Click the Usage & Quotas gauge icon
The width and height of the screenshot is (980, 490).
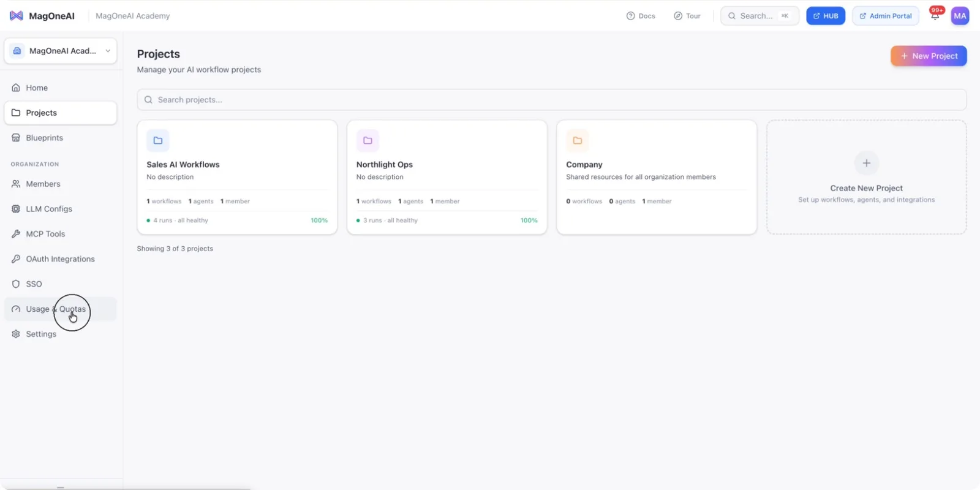pyautogui.click(x=16, y=309)
